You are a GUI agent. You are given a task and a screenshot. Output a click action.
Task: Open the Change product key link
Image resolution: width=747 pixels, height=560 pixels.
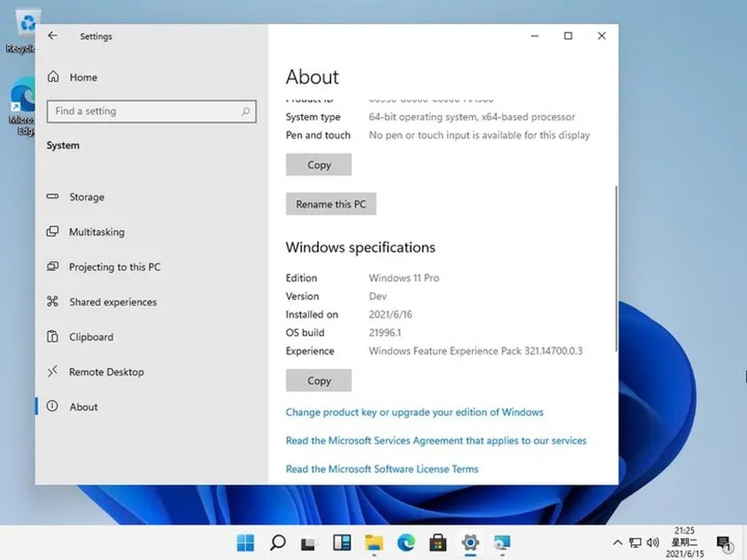(x=414, y=412)
